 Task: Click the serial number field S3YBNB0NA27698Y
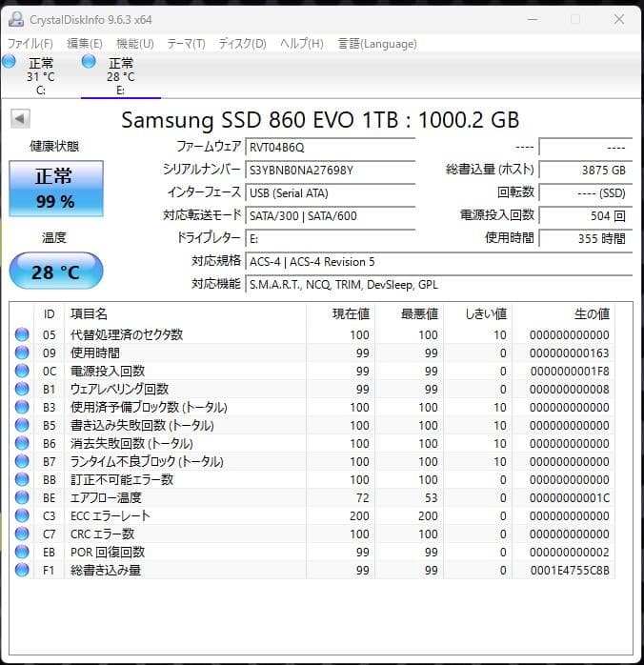click(x=330, y=171)
